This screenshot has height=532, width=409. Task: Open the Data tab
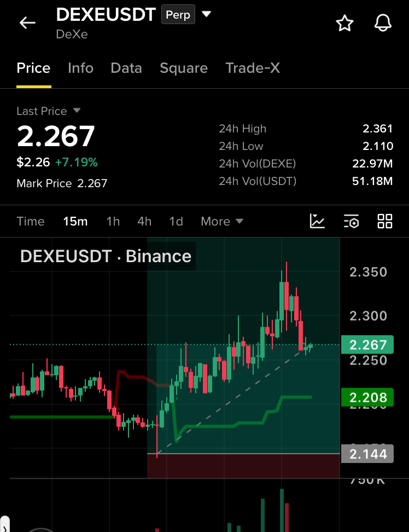[x=126, y=68]
